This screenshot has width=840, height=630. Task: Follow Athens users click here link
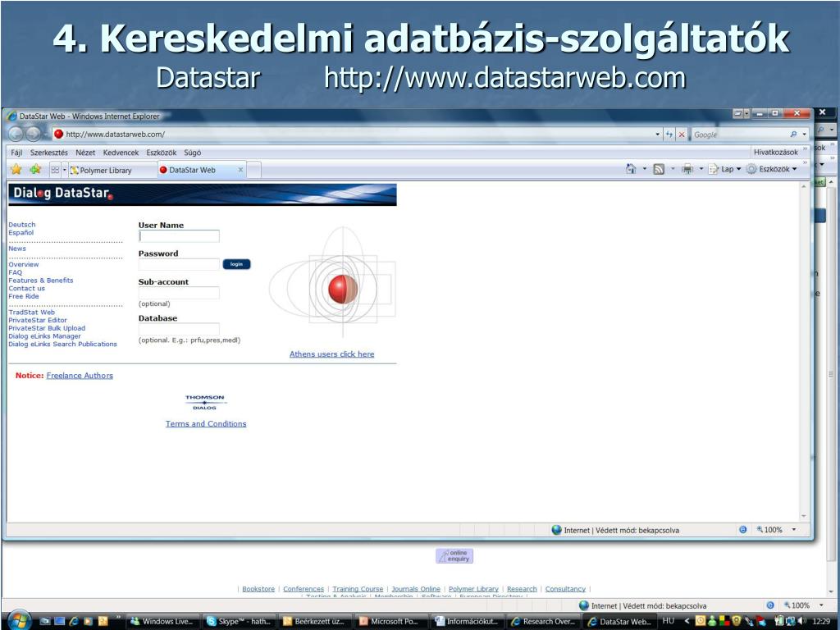[331, 354]
